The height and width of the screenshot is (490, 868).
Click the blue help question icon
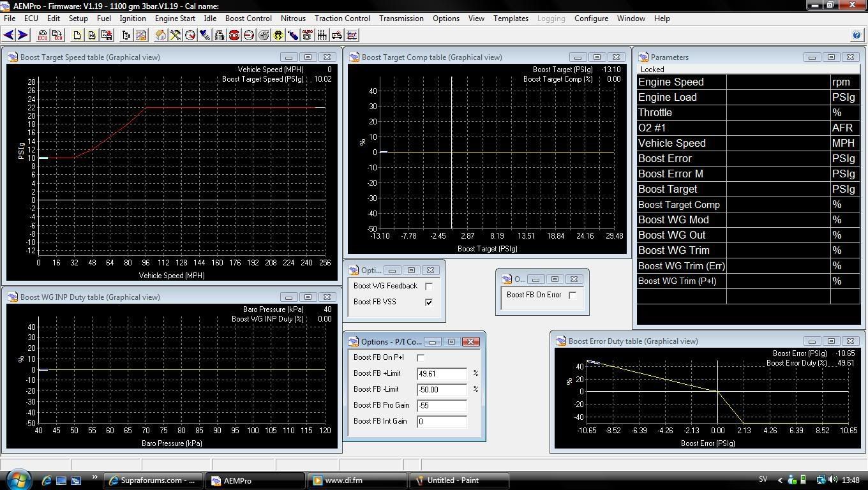click(857, 35)
